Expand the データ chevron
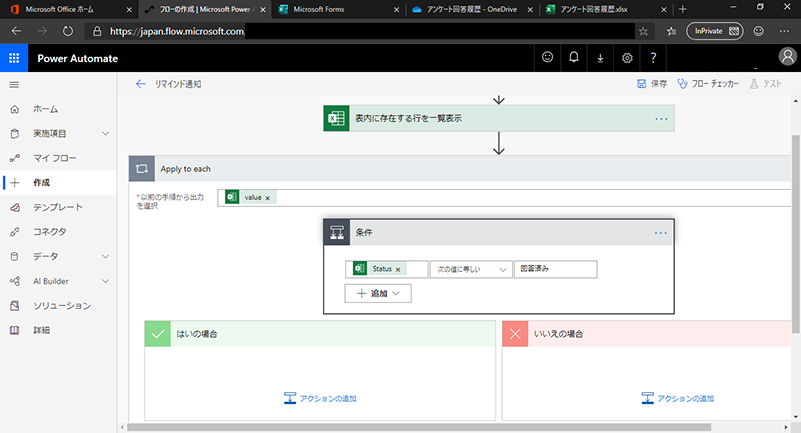The image size is (801, 433). (105, 256)
